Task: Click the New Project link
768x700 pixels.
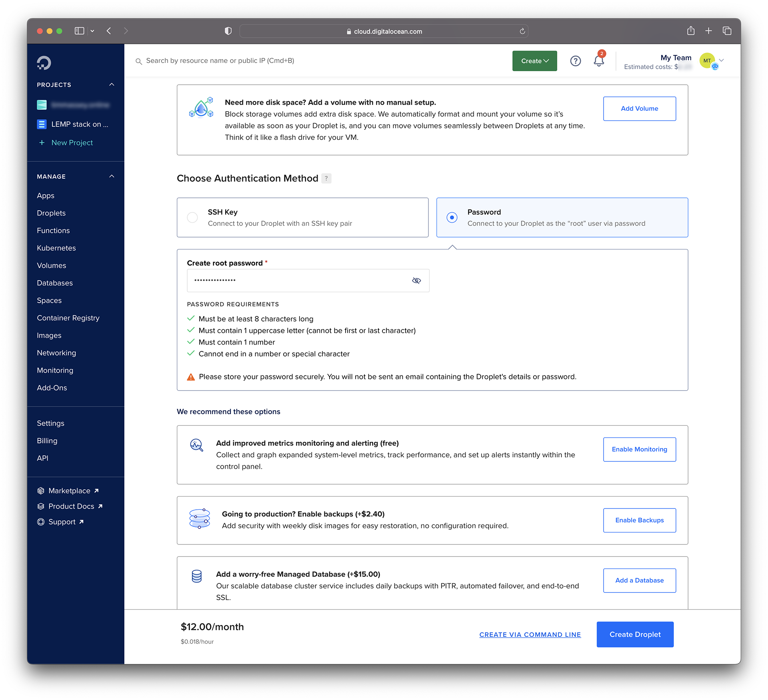Action: pos(72,143)
